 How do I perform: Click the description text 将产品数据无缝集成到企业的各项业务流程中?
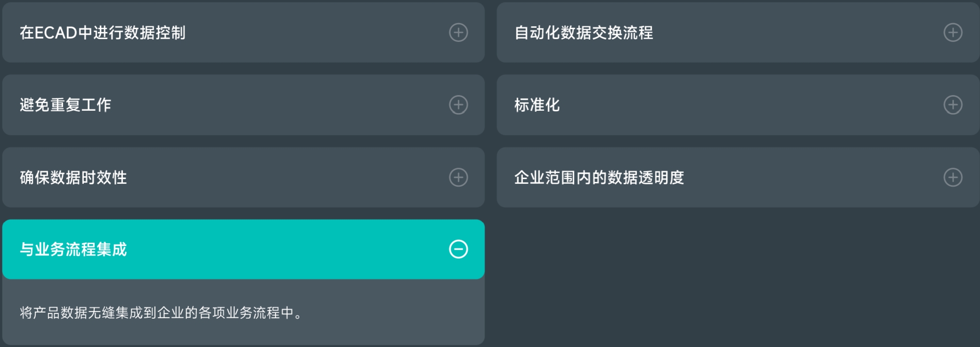click(x=161, y=313)
